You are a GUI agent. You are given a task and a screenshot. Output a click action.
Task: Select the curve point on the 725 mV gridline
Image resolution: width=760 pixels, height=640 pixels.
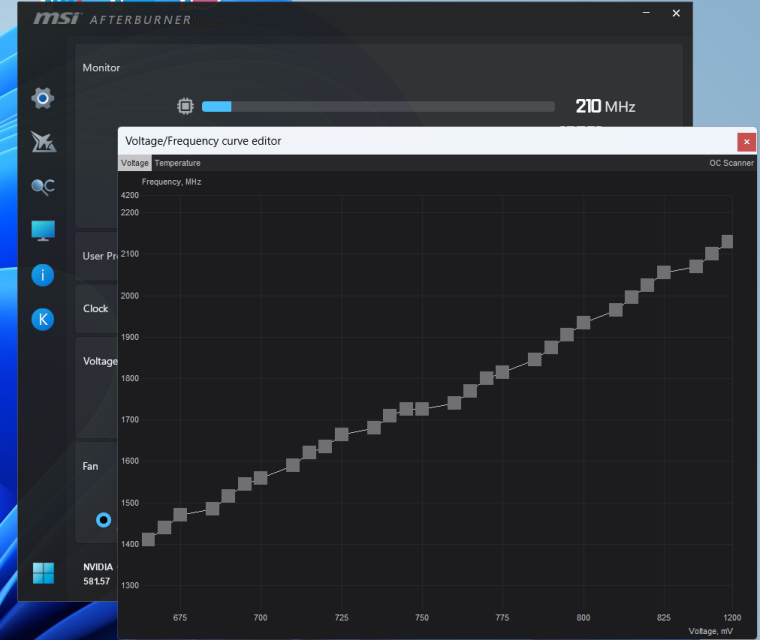coord(342,434)
